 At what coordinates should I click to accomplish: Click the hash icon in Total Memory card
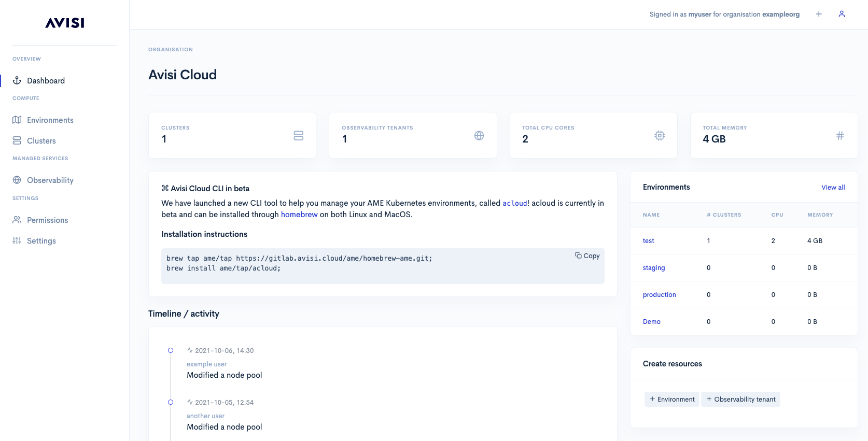pos(840,135)
